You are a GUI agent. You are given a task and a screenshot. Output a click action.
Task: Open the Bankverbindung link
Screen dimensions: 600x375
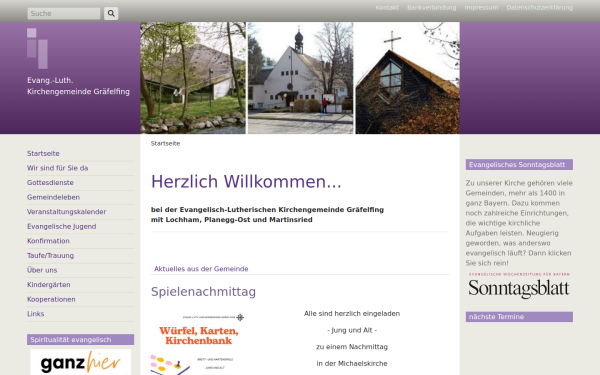click(x=432, y=8)
